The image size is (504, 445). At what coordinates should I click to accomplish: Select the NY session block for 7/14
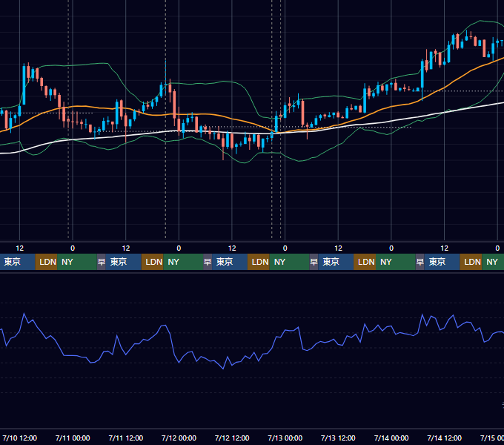pos(493,262)
